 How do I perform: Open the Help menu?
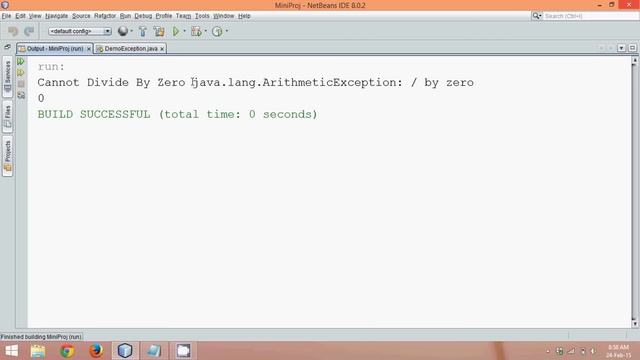244,16
